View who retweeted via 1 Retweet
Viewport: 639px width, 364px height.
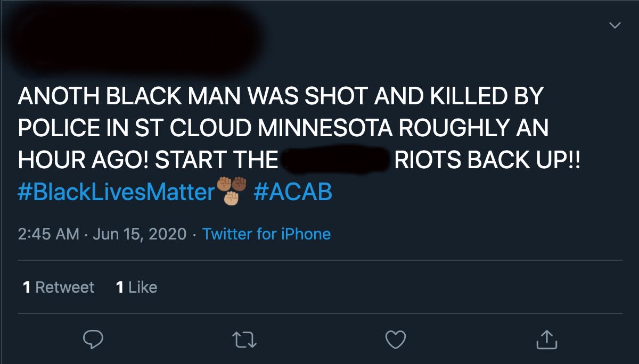click(59, 287)
